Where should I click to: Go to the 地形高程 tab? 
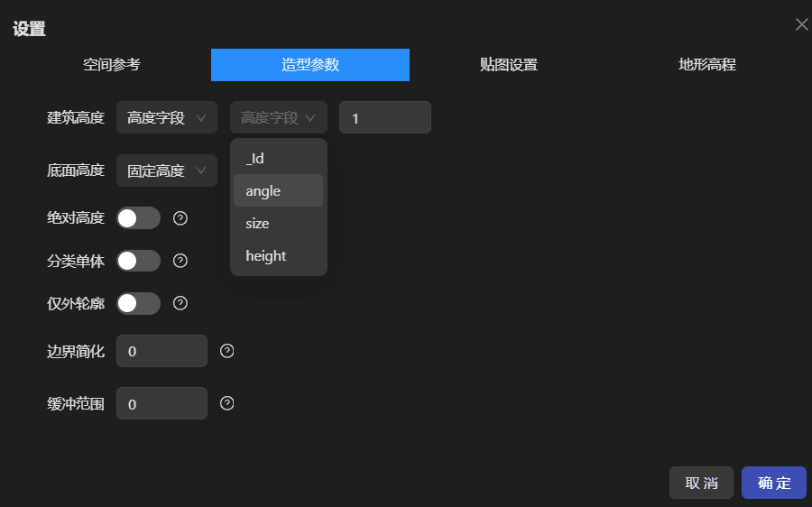click(707, 65)
